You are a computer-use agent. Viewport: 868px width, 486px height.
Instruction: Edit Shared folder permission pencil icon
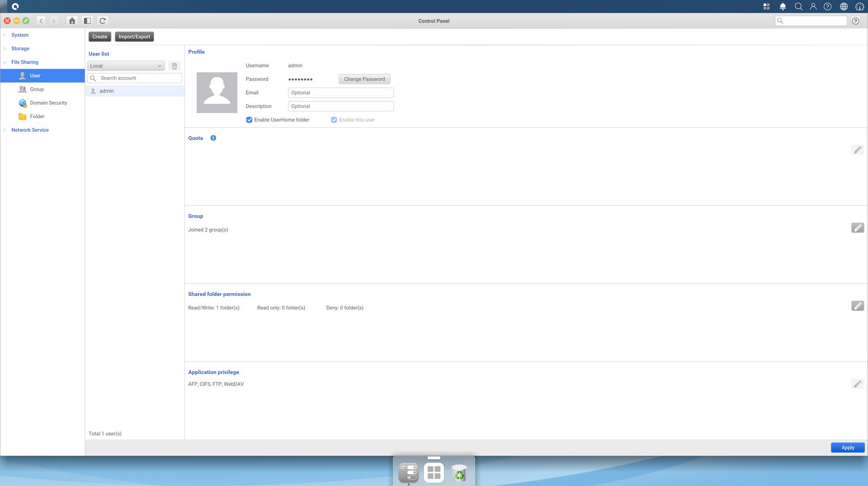click(858, 306)
